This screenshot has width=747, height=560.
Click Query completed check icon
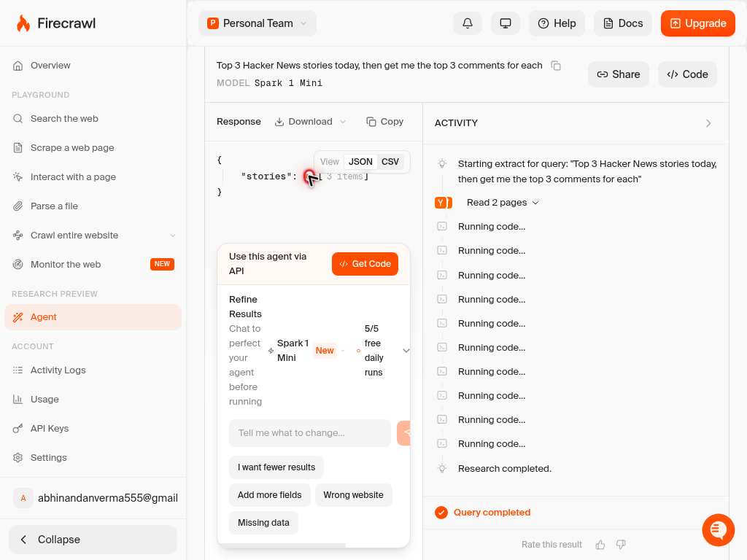pos(441,513)
